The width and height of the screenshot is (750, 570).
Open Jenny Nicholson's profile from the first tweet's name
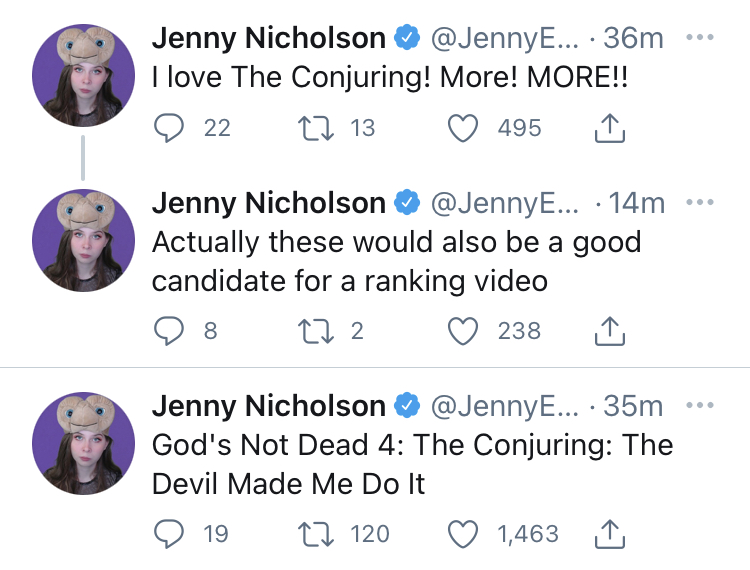268,39
